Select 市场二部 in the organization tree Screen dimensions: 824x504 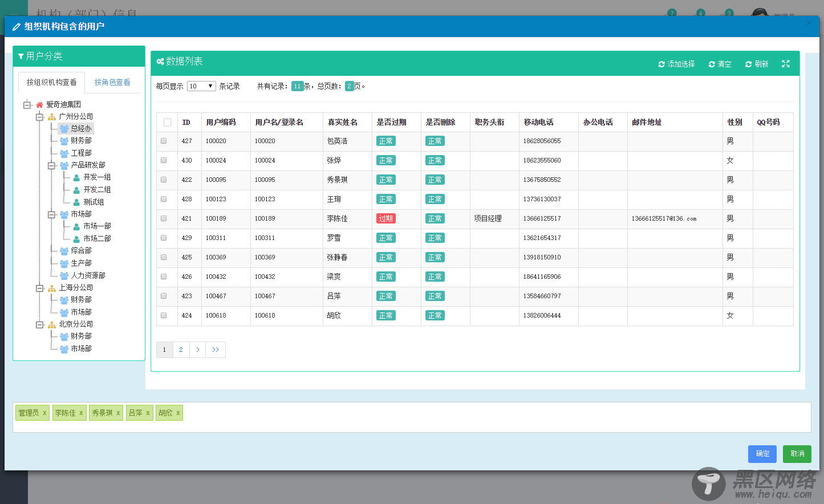point(97,239)
